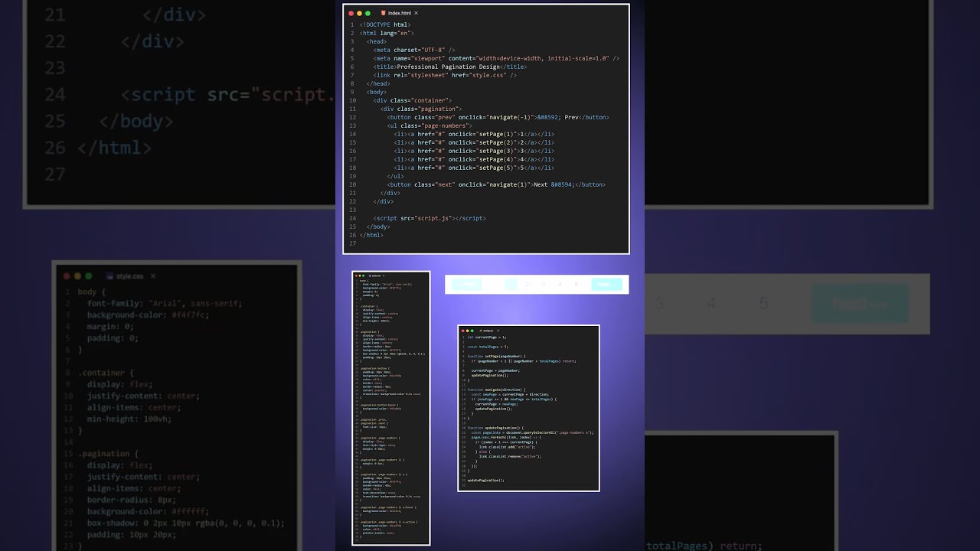
Task: Click page 5 in the enlarged background preview
Action: coord(763,304)
